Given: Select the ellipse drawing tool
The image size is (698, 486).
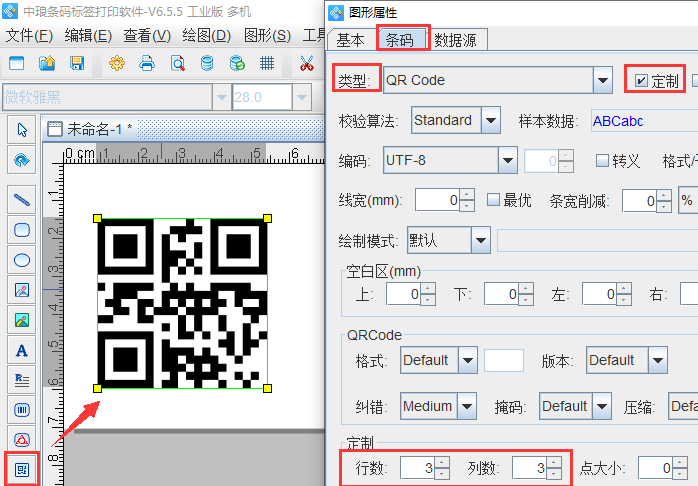Looking at the screenshot, I should click(22, 260).
